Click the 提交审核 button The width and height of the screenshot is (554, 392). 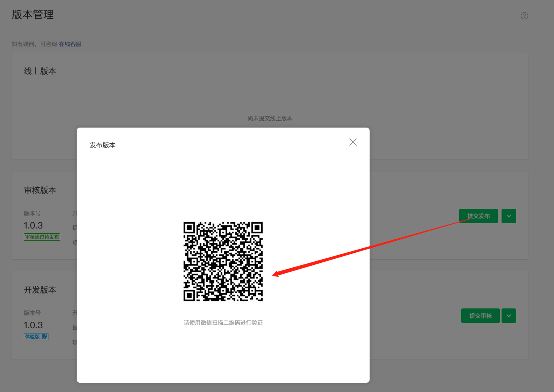click(x=481, y=316)
